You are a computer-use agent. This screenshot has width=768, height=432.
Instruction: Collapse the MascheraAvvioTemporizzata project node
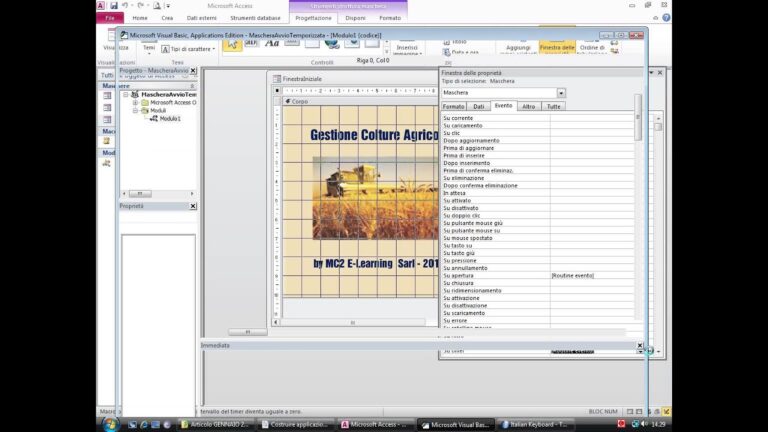[126, 95]
